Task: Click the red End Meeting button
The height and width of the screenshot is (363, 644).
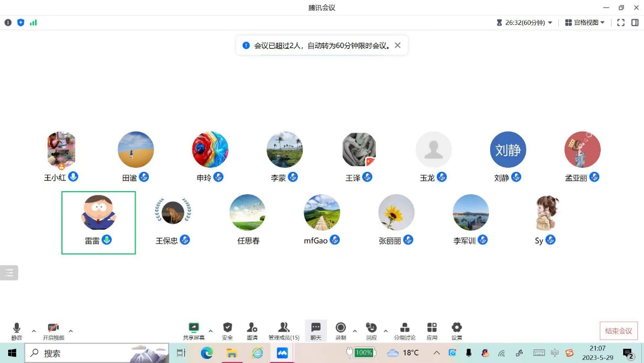Action: click(x=618, y=331)
